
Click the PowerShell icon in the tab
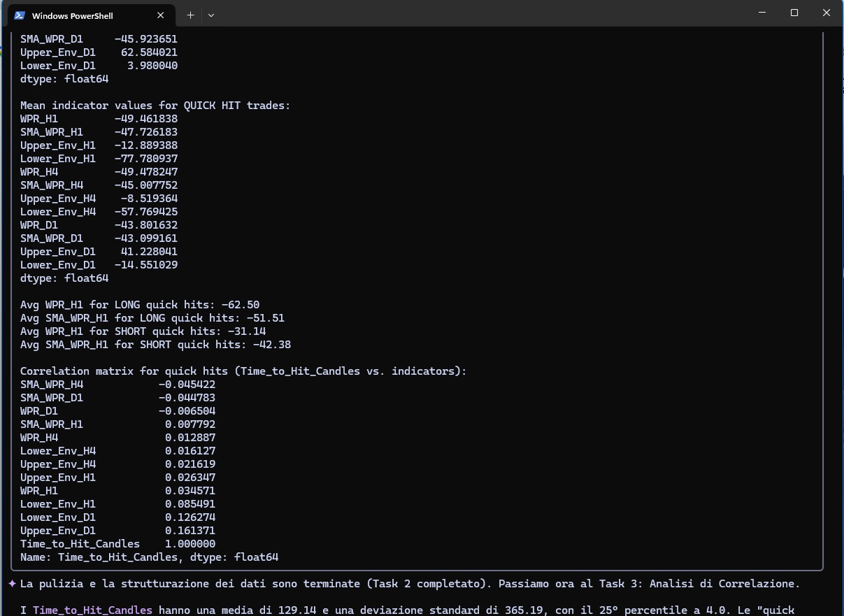(20, 15)
